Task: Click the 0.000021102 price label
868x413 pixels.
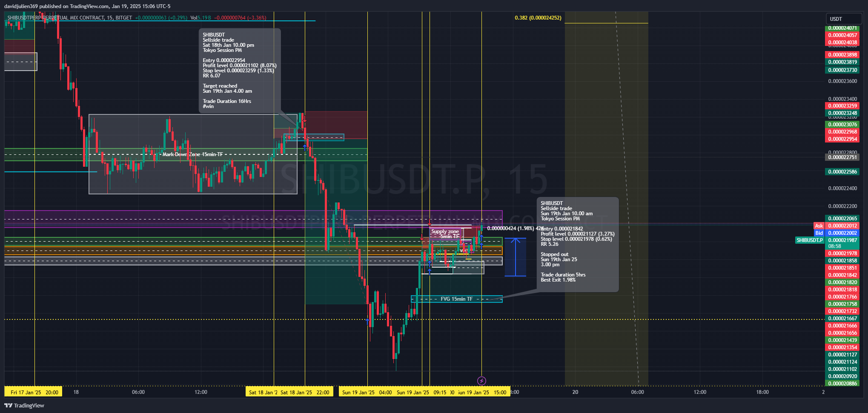Action: 842,369
